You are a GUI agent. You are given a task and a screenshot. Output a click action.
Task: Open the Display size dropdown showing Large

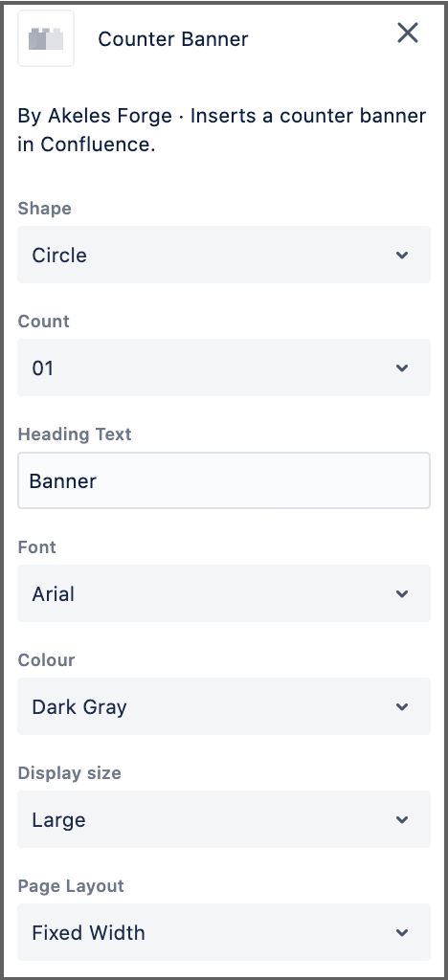(224, 819)
